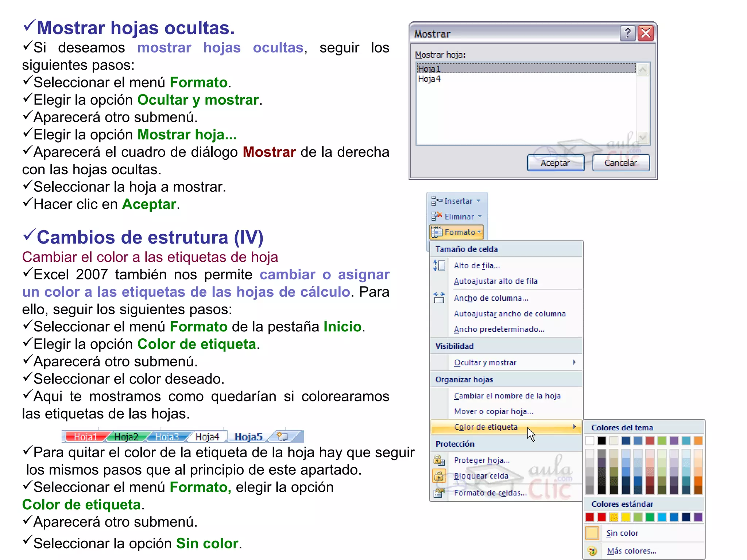
Task: Choose Autoajustar ancho de columna
Action: point(506,314)
